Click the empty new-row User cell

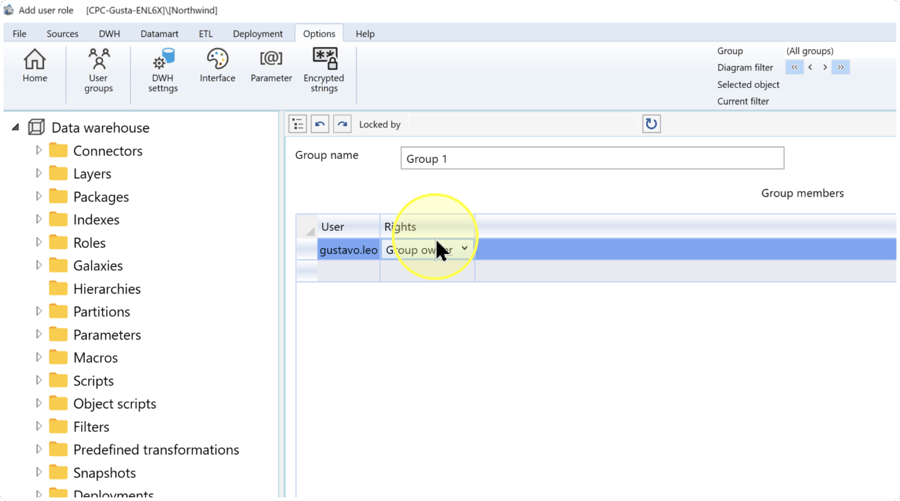(x=348, y=270)
